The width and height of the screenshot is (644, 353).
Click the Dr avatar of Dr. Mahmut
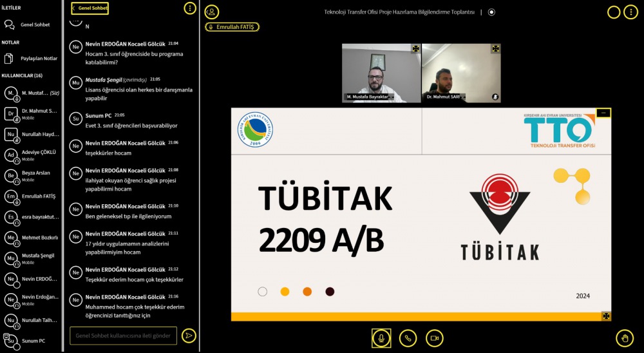click(x=11, y=114)
